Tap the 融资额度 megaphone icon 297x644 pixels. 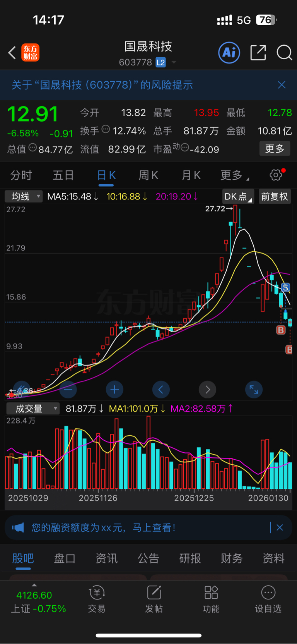18,527
